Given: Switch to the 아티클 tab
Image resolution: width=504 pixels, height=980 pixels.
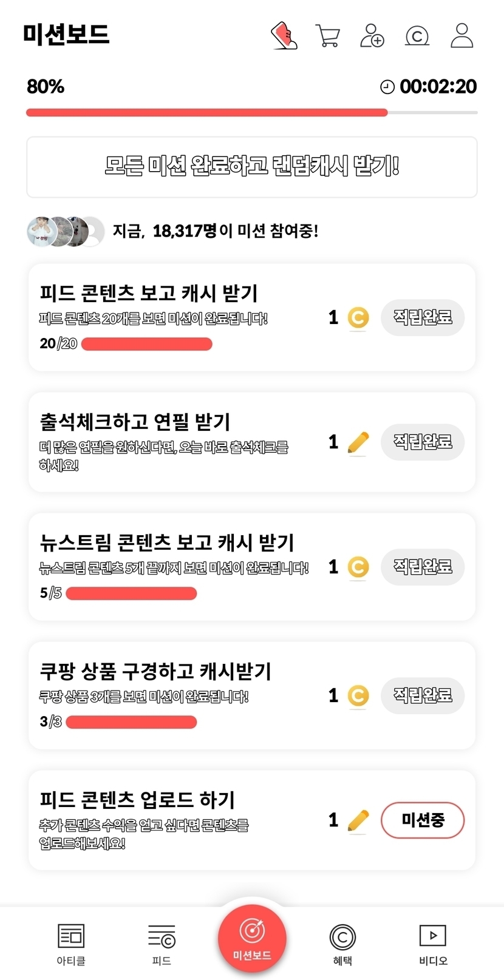Looking at the screenshot, I should 71,944.
